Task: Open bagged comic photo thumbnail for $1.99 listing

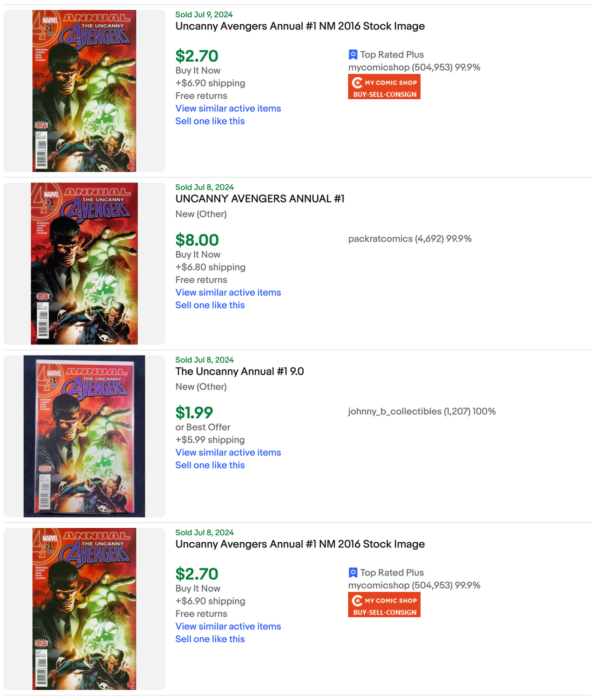Action: click(84, 436)
